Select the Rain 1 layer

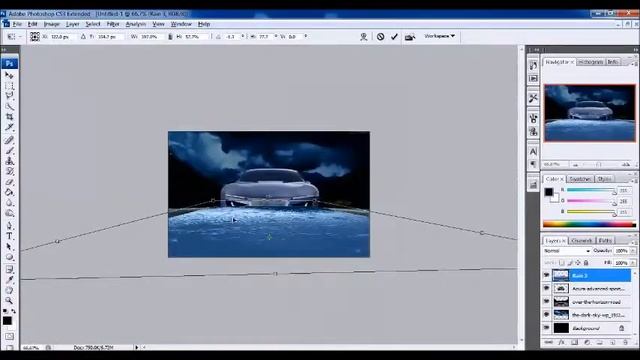coord(591,276)
